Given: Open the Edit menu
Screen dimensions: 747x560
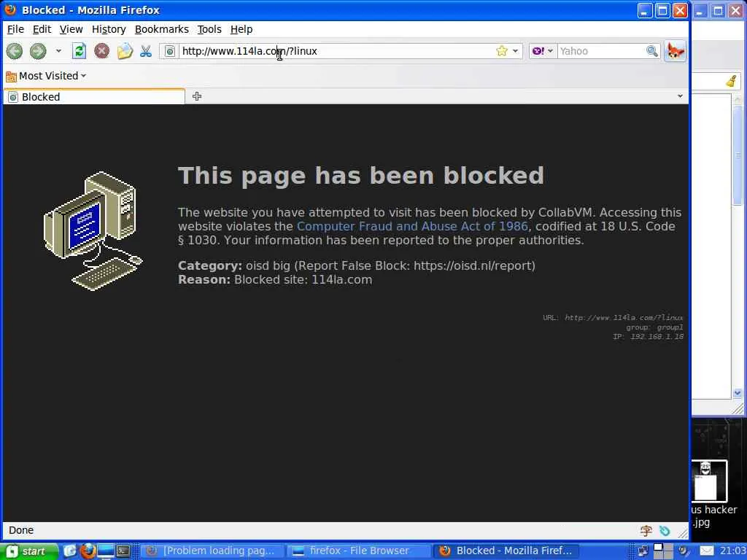Looking at the screenshot, I should [42, 29].
